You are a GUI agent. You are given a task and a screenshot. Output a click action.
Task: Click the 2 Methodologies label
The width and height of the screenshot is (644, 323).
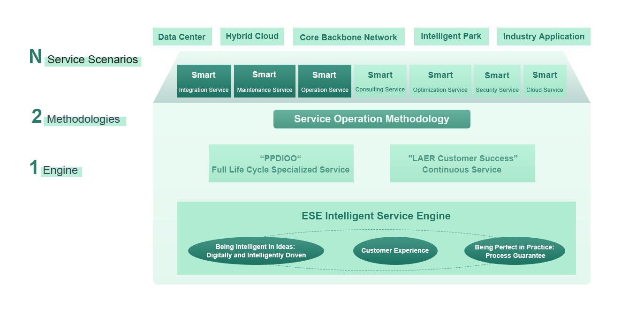pyautogui.click(x=78, y=117)
